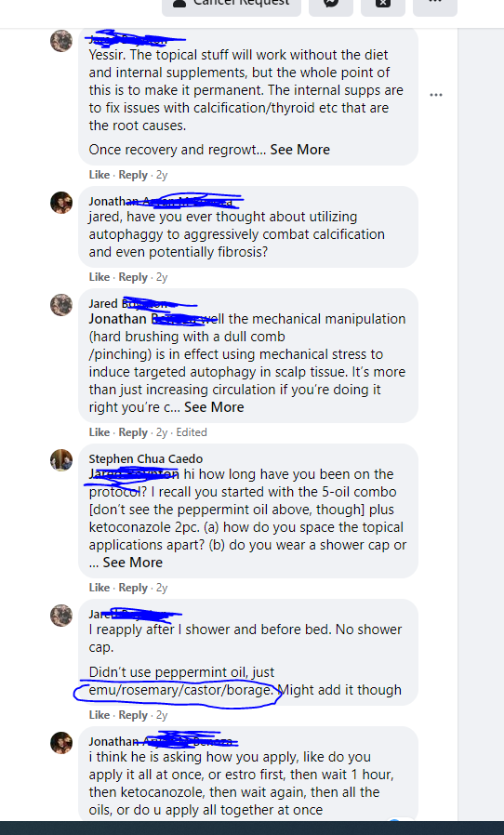Reply to the shower cap comment
Image resolution: width=504 pixels, height=835 pixels.
point(133,715)
